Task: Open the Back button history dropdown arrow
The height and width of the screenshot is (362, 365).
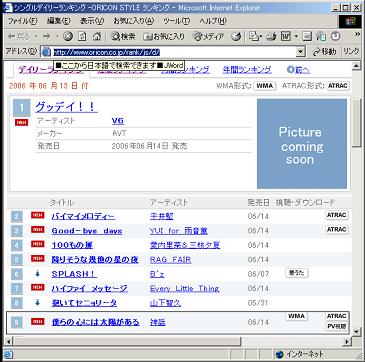Action: pos(36,36)
